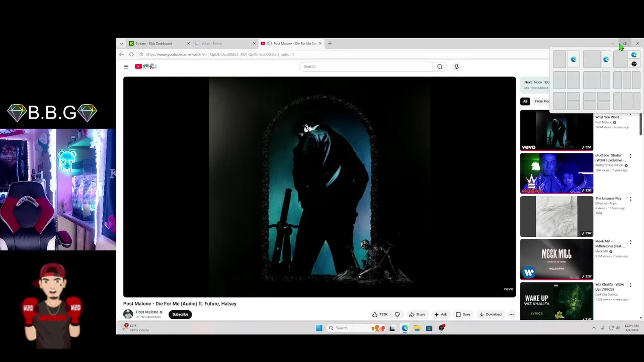The width and height of the screenshot is (644, 362).
Task: Open the more actions ellipsis under video
Action: tap(511, 314)
